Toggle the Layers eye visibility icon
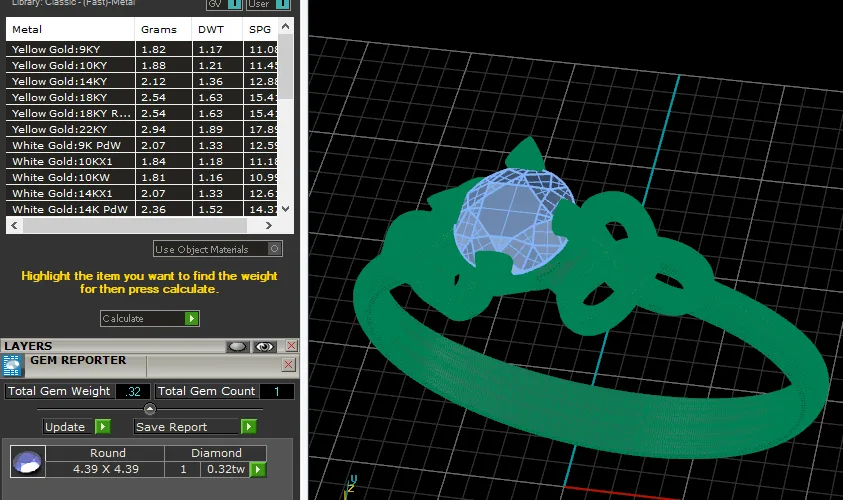The image size is (843, 500). [x=265, y=346]
